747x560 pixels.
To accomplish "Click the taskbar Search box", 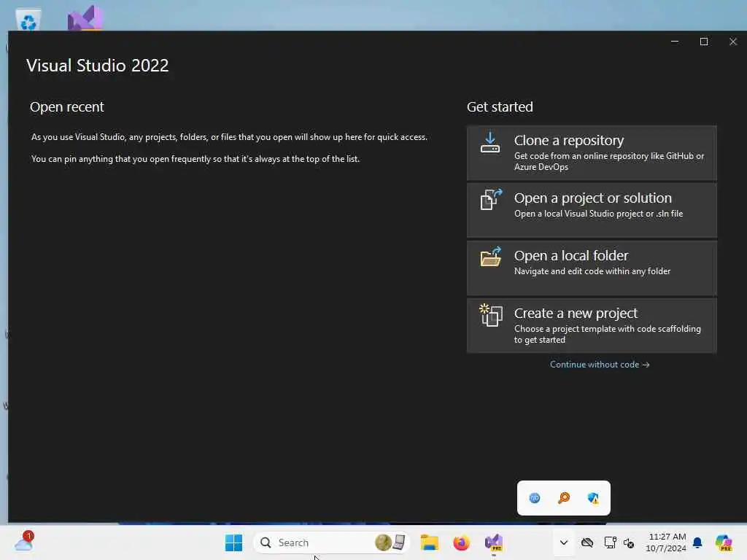I will pos(332,542).
